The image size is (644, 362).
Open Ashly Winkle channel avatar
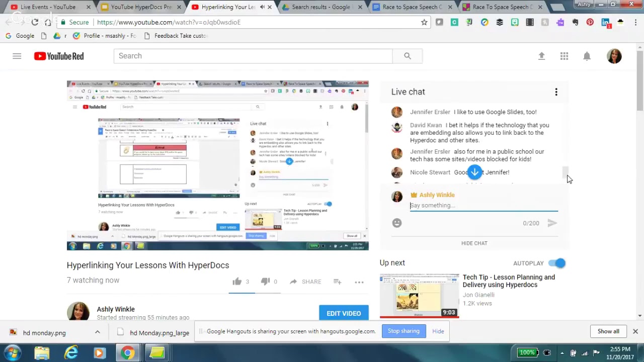tap(78, 311)
